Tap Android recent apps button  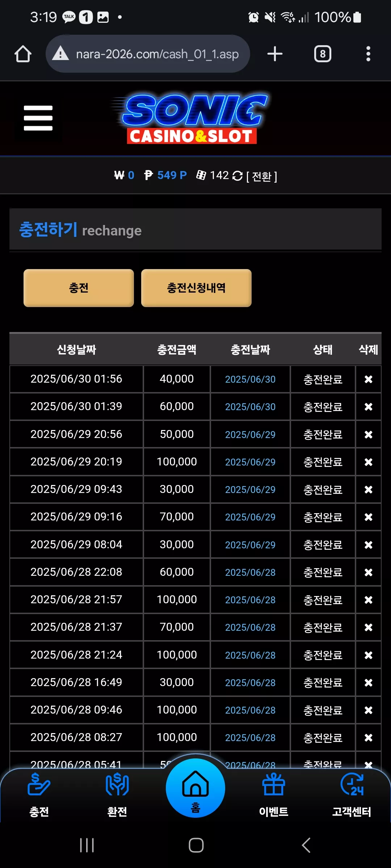[x=87, y=845]
